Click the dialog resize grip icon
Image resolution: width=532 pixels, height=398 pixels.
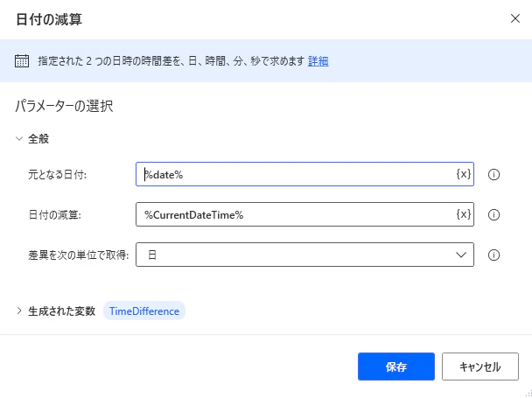(x=528, y=394)
